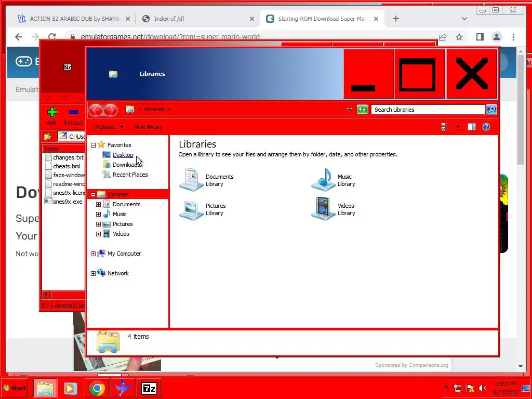Open the Chrome profile icon

point(497,37)
